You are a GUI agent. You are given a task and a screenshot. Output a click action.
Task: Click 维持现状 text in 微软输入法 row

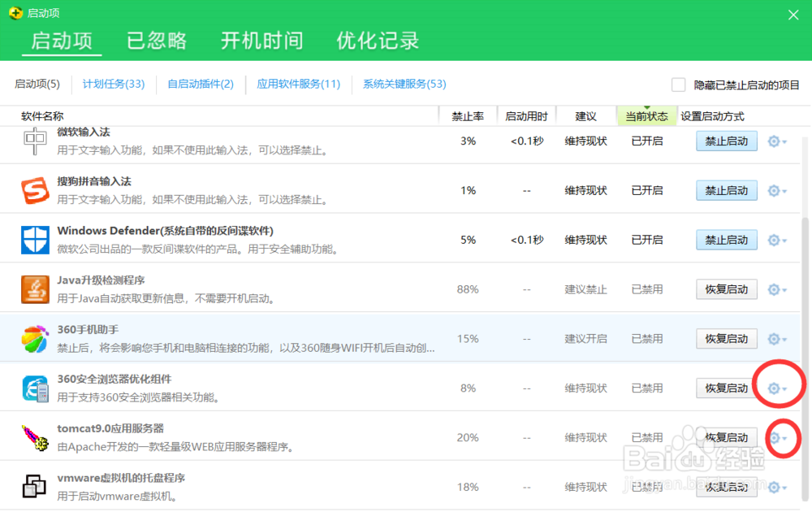coord(585,141)
